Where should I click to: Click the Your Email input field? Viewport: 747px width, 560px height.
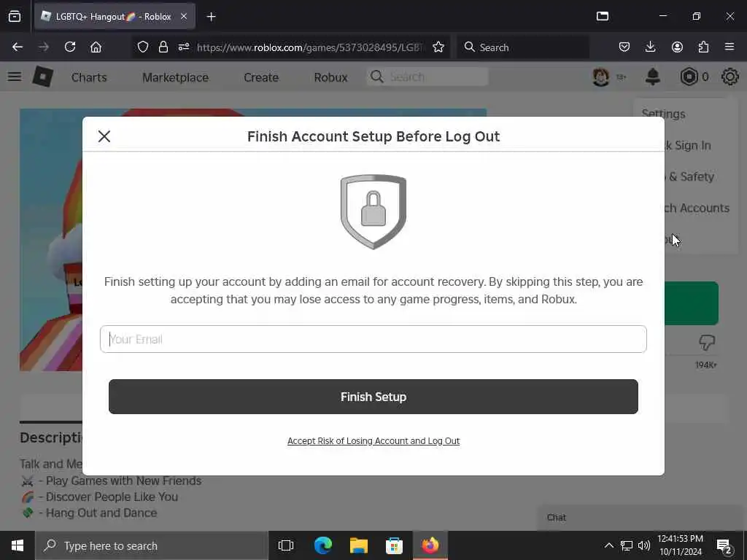coord(373,339)
